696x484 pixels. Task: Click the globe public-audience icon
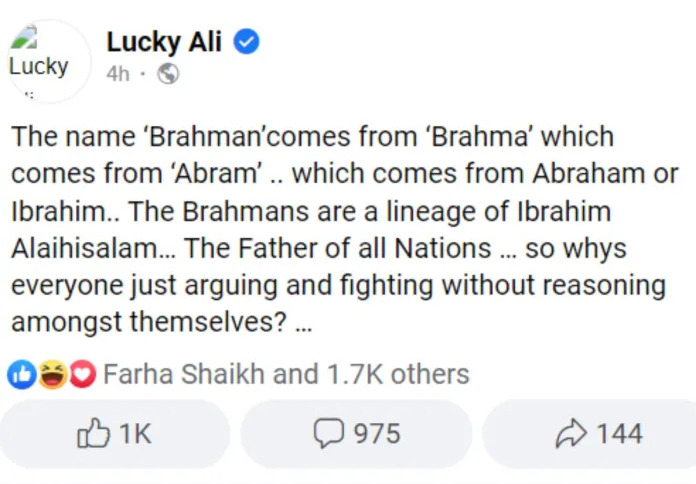168,74
